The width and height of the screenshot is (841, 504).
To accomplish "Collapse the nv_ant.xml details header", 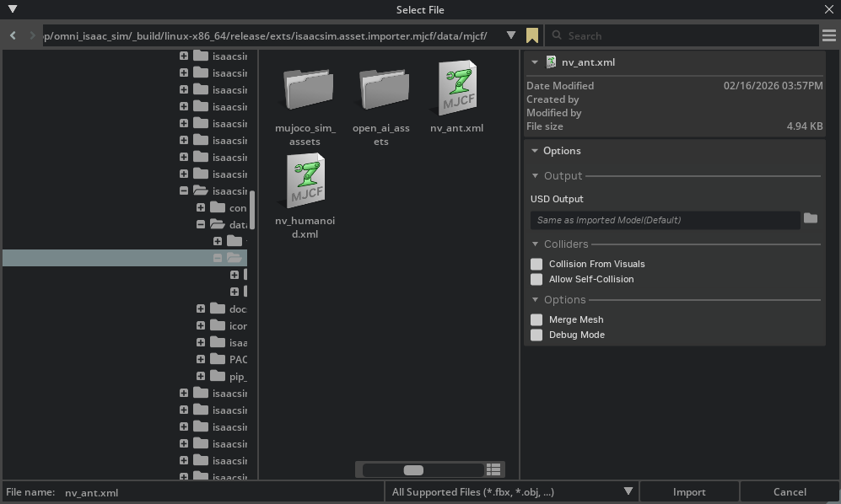I will coord(533,62).
